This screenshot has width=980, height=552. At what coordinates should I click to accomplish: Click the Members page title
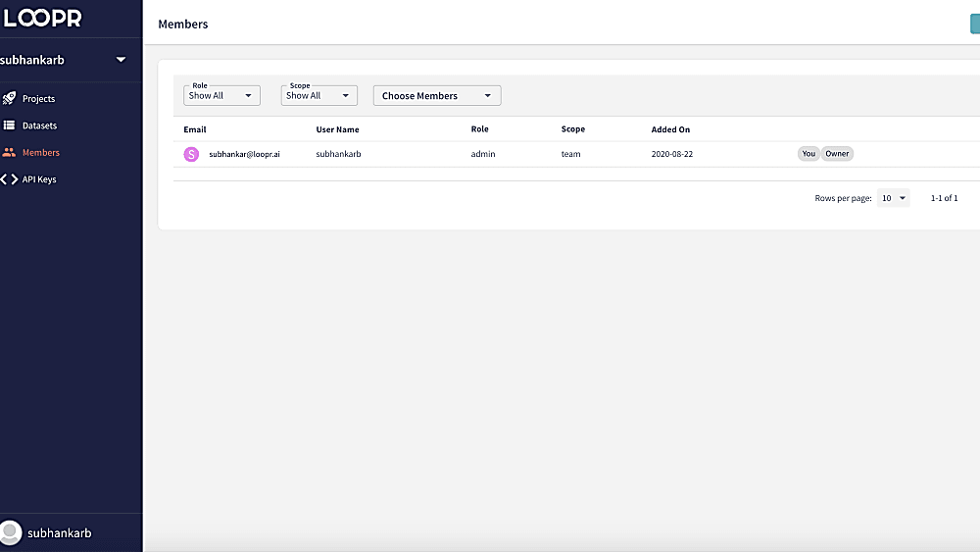point(183,24)
